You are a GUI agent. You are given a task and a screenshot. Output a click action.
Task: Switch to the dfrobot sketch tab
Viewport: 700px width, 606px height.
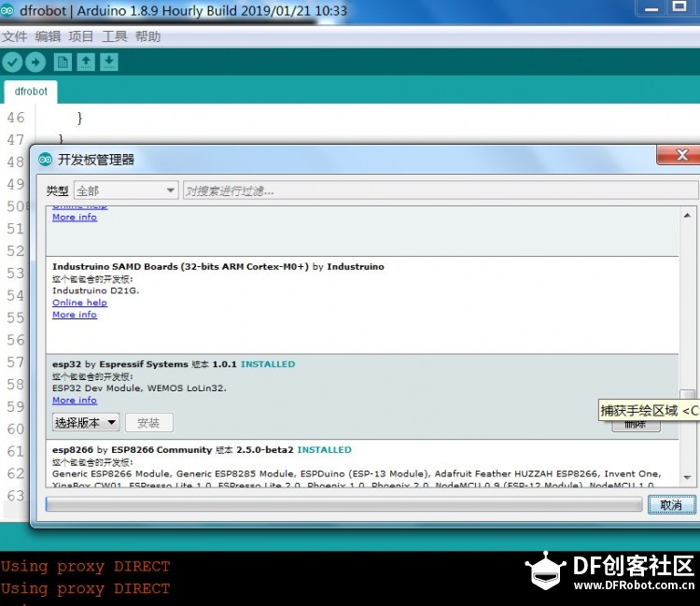click(31, 92)
